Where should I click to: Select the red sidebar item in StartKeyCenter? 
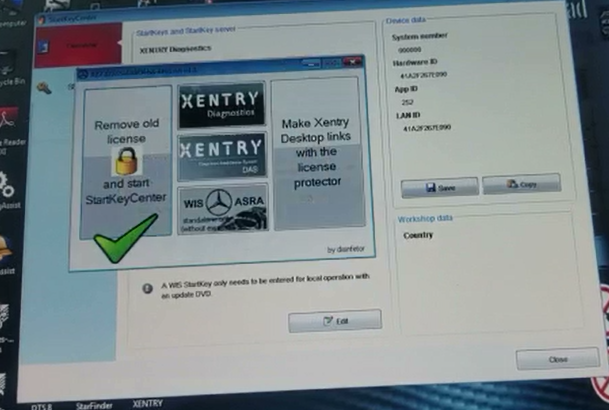[78, 45]
